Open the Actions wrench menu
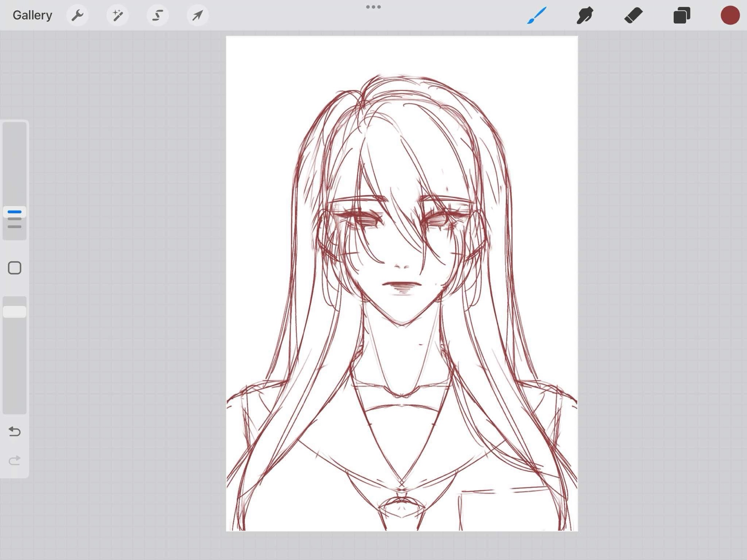The width and height of the screenshot is (747, 560). click(x=77, y=15)
